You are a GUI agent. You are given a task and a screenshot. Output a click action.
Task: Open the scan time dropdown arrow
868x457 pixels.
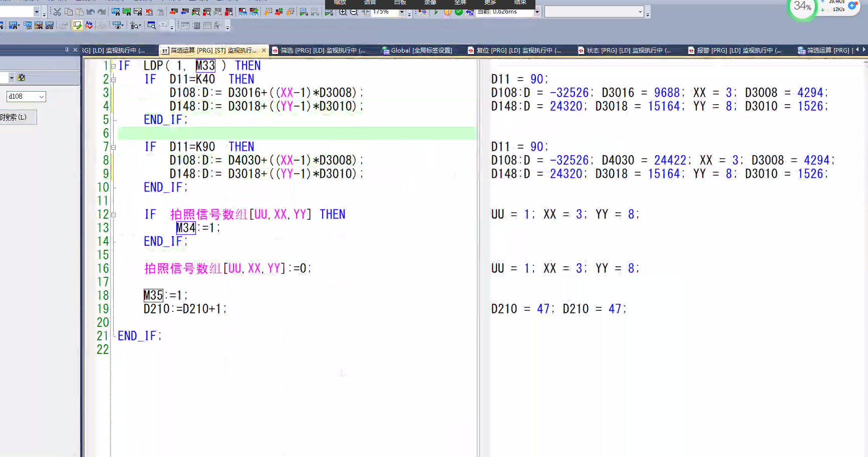pos(537,12)
